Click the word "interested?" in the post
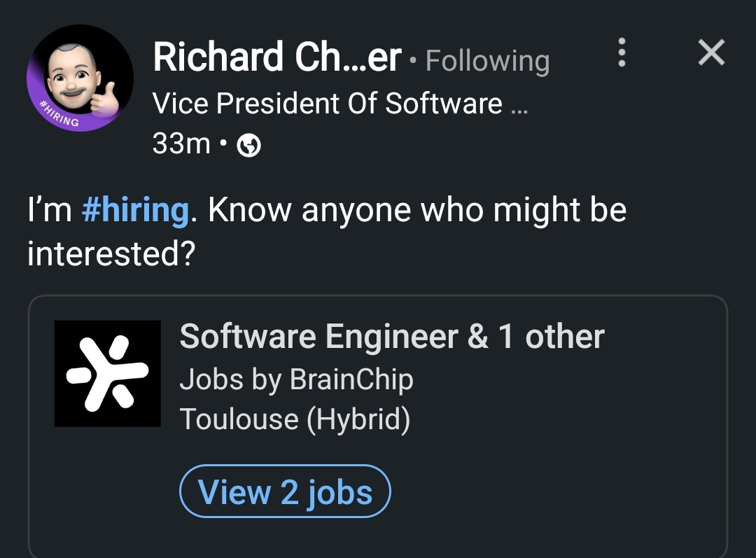The width and height of the screenshot is (756, 558). [110, 253]
